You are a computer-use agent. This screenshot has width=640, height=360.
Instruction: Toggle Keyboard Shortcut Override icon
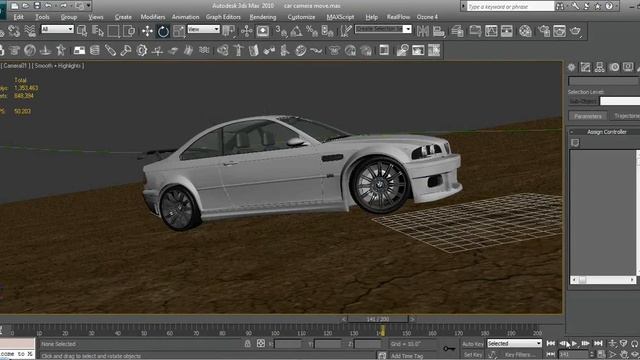(262, 31)
